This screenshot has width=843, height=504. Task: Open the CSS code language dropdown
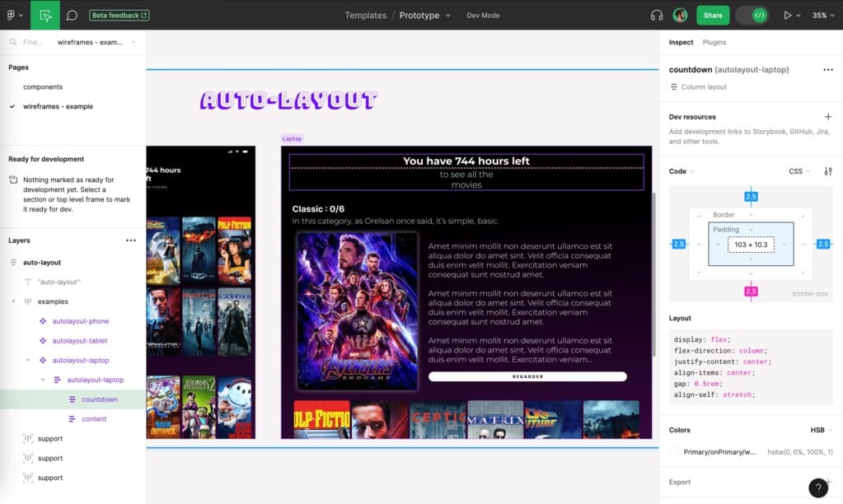coord(798,170)
